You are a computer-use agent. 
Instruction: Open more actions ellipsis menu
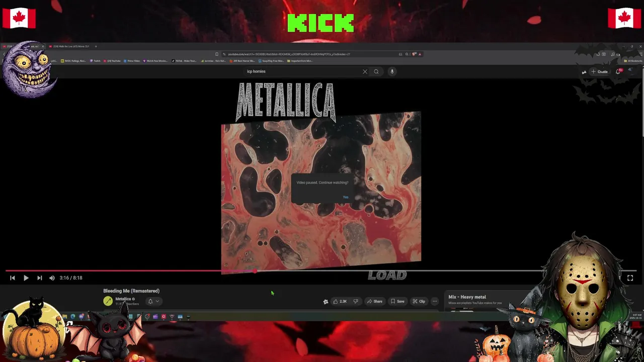(435, 301)
